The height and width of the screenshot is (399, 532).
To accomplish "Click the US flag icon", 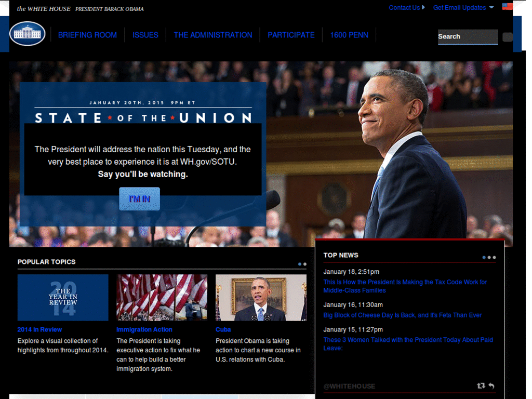I will 507,6.
